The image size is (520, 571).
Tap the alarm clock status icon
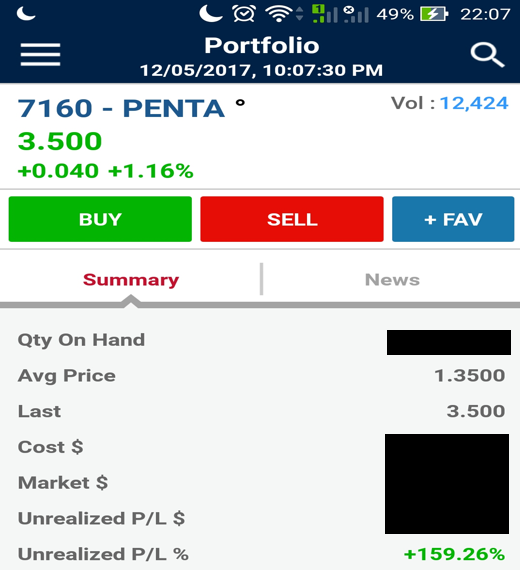click(x=244, y=14)
